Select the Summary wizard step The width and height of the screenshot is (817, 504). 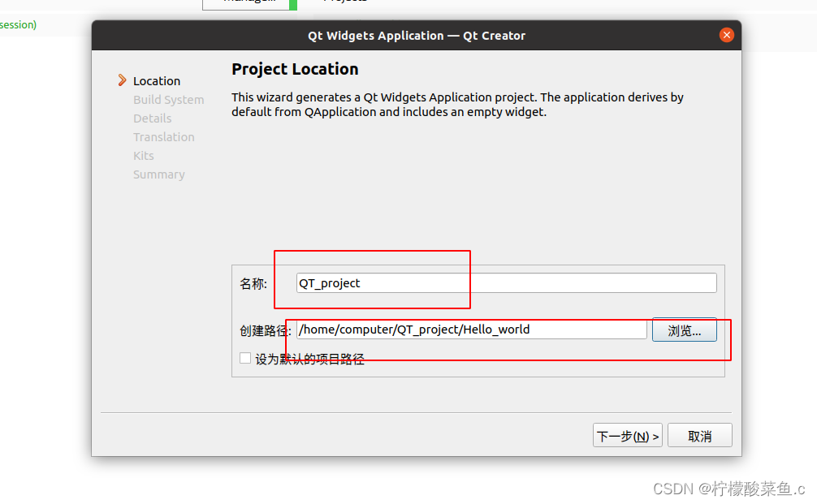click(x=159, y=174)
